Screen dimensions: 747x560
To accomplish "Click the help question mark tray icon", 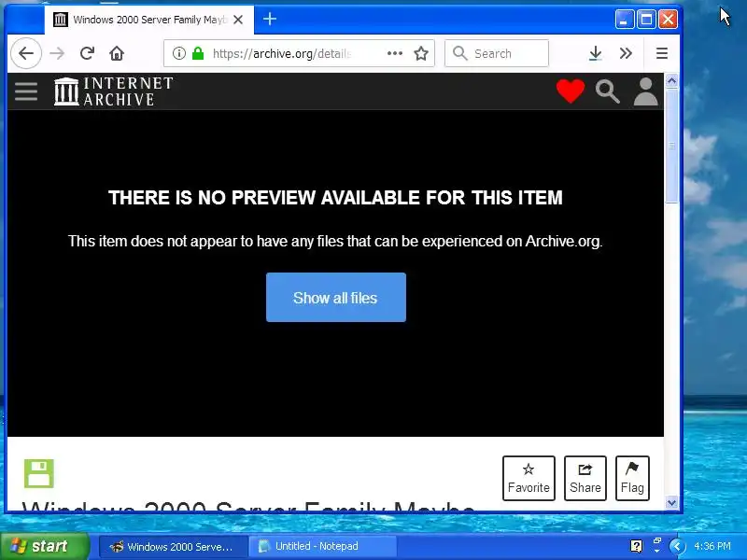I will (636, 546).
